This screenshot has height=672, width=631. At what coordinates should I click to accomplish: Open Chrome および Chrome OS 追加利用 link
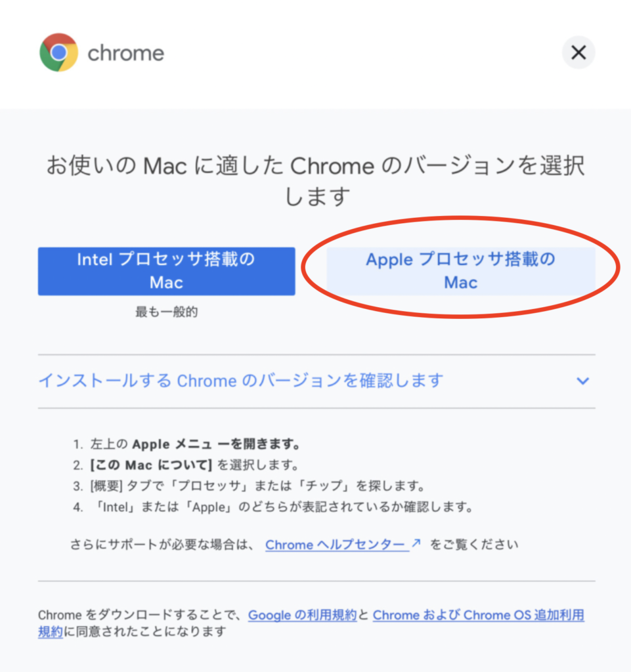(x=479, y=615)
